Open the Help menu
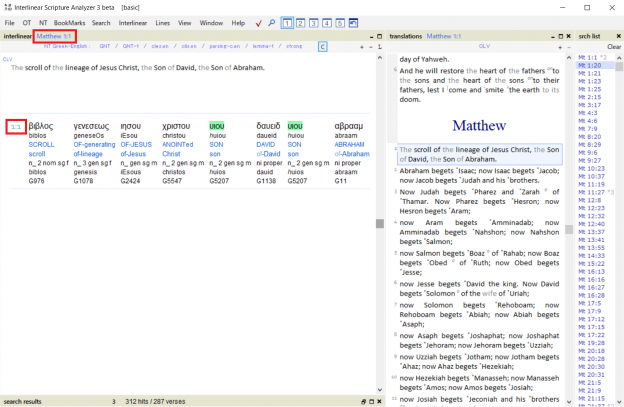The image size is (624, 407). [x=238, y=23]
